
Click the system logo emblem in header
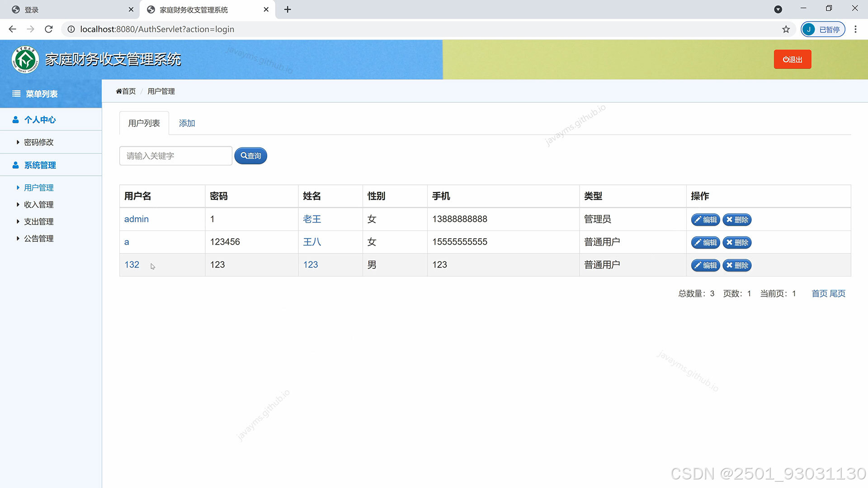(25, 60)
